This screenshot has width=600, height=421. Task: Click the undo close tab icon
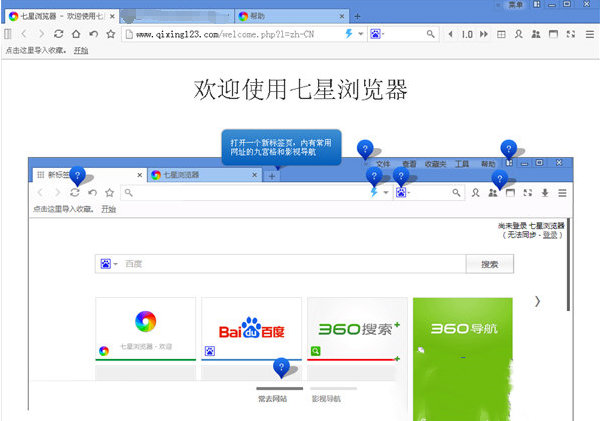click(92, 34)
